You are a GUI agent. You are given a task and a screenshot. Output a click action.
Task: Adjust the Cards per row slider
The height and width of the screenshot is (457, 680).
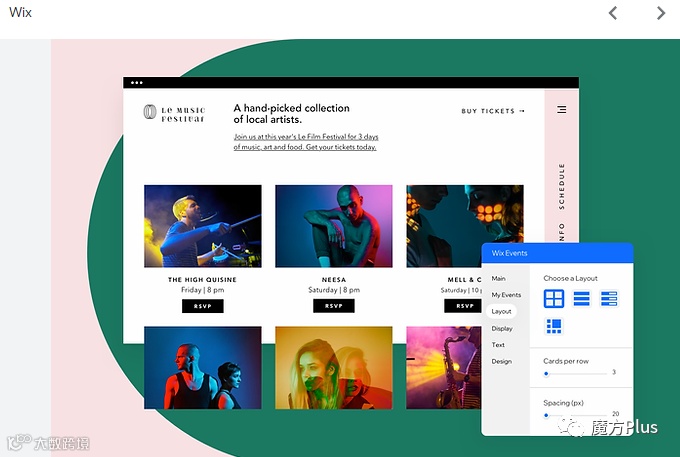(x=576, y=373)
